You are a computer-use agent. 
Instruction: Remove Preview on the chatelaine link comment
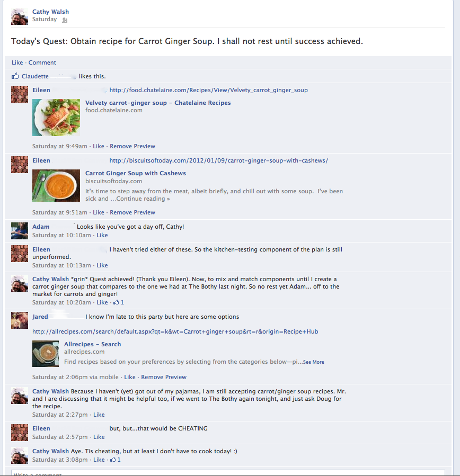[x=132, y=146]
